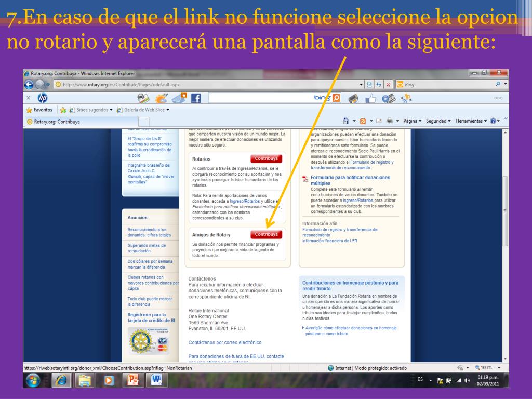Open Contáctenos por correo electrónico link
The image size is (532, 399).
(225, 342)
